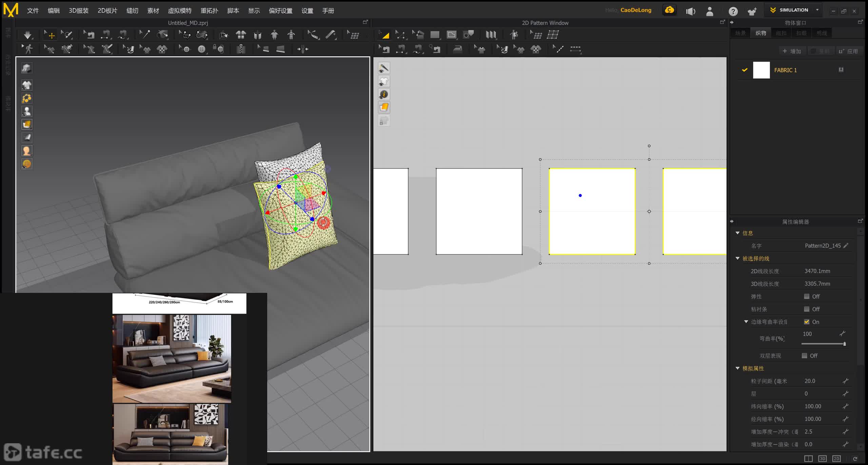
Task: Click the orange cloud sync icon
Action: 669,10
